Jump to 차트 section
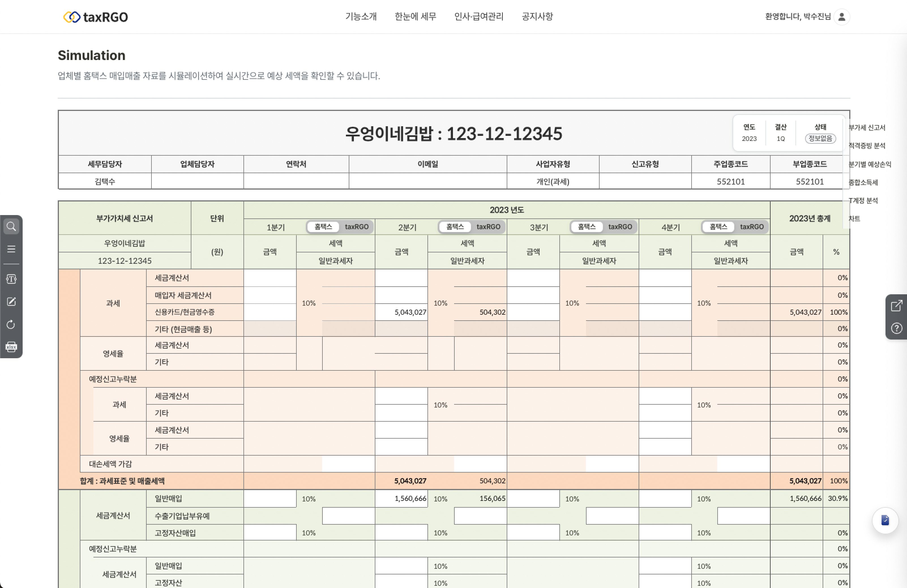The height and width of the screenshot is (588, 907). (x=854, y=219)
